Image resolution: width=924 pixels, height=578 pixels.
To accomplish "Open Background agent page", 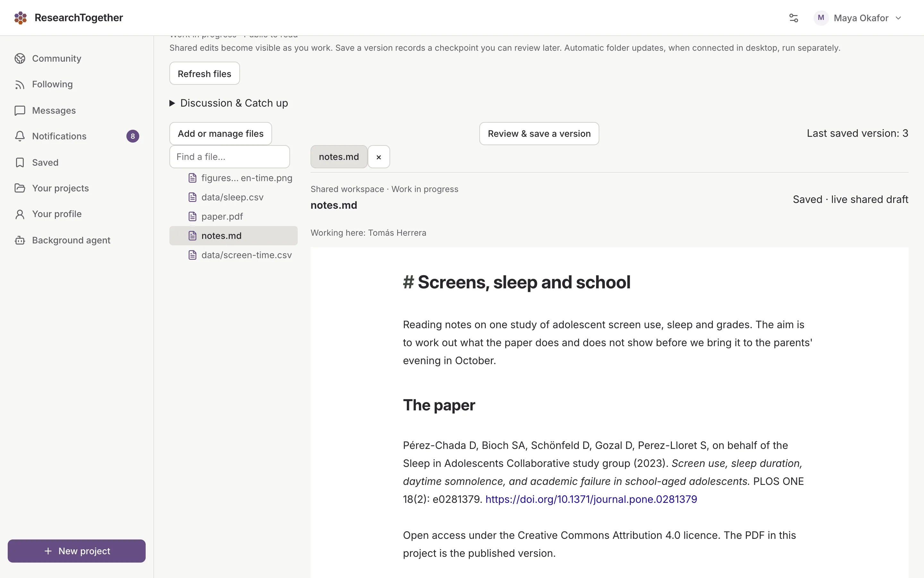I will 76,240.
